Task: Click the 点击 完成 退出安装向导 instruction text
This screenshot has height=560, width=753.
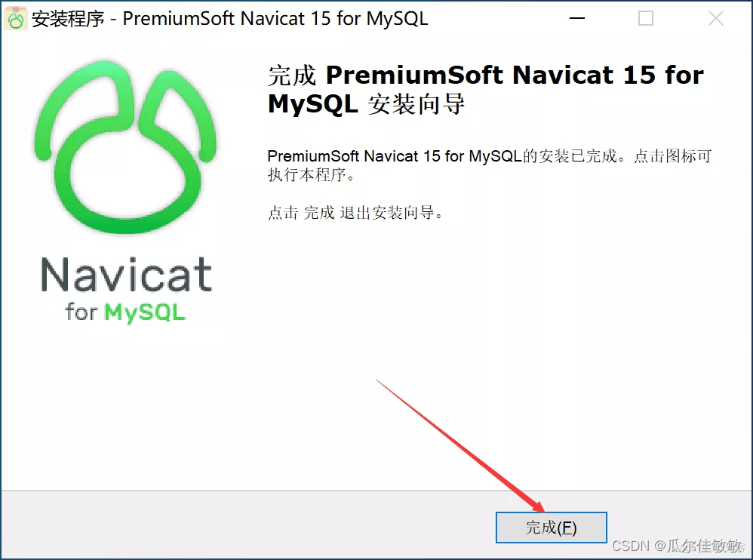Action: tap(355, 212)
